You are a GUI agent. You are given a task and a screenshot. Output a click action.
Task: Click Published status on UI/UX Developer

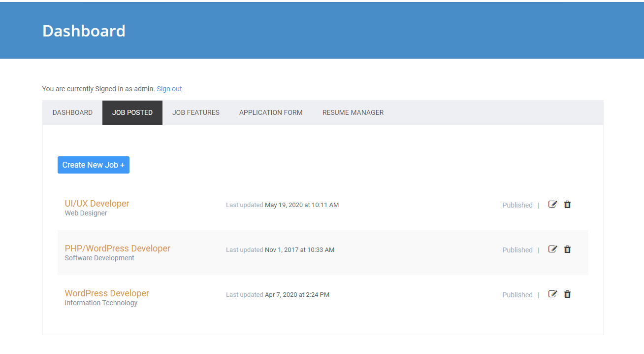tap(517, 205)
